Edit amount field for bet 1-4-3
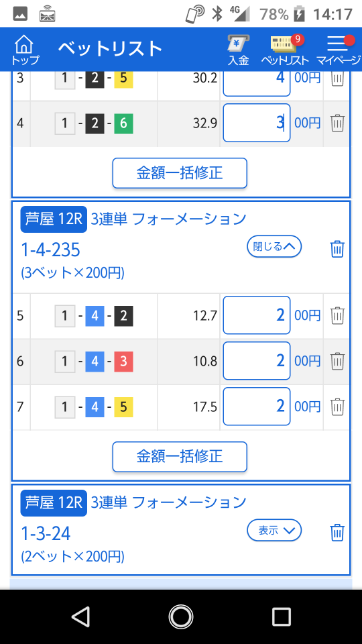 point(257,361)
